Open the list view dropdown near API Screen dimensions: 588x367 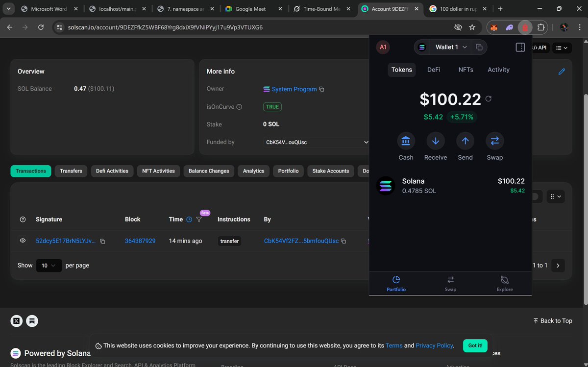[x=562, y=48]
